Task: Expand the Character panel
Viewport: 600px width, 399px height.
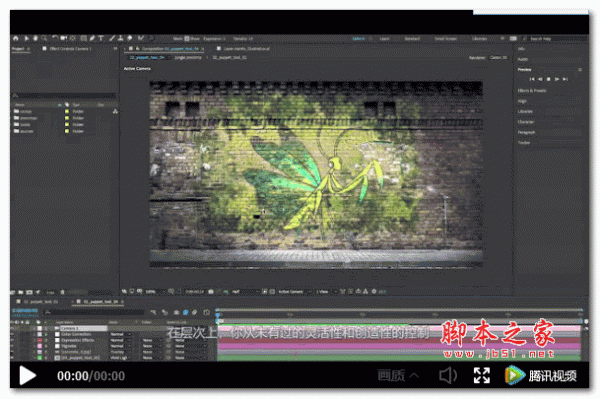Action: 526,122
